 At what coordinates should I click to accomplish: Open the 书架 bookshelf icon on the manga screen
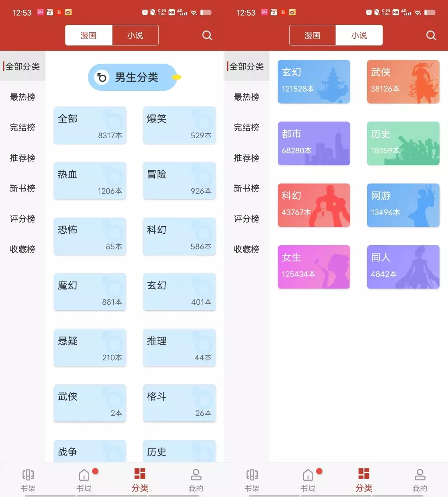coord(28,475)
